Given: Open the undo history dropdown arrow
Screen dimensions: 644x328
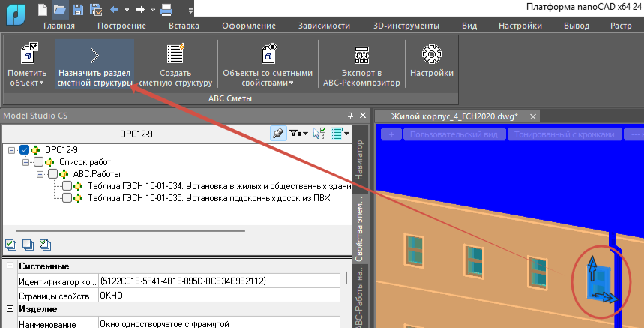Looking at the screenshot, I should [x=127, y=10].
